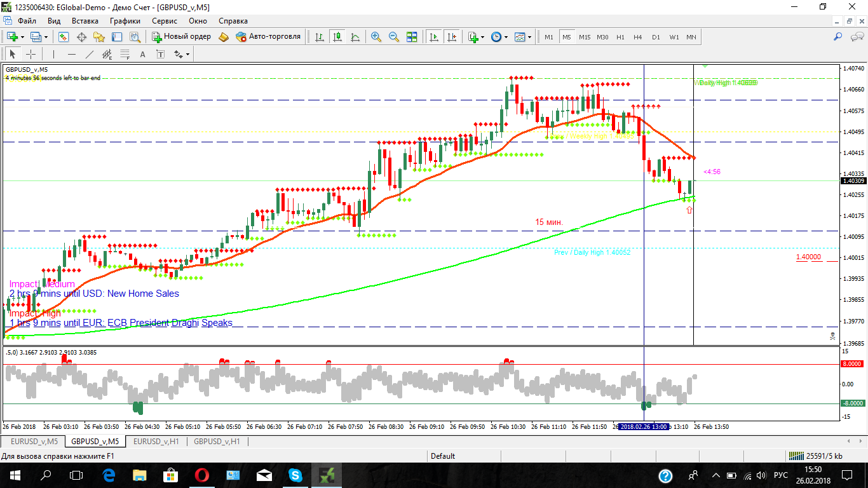The height and width of the screenshot is (488, 868).
Task: Switch chart to line chart mode
Action: [x=355, y=37]
